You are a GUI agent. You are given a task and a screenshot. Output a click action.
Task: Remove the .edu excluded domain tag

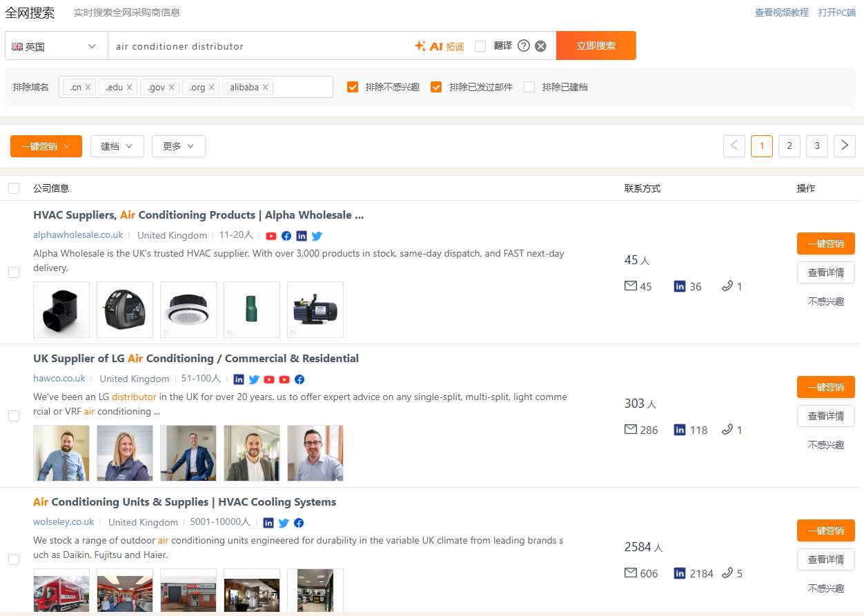129,87
